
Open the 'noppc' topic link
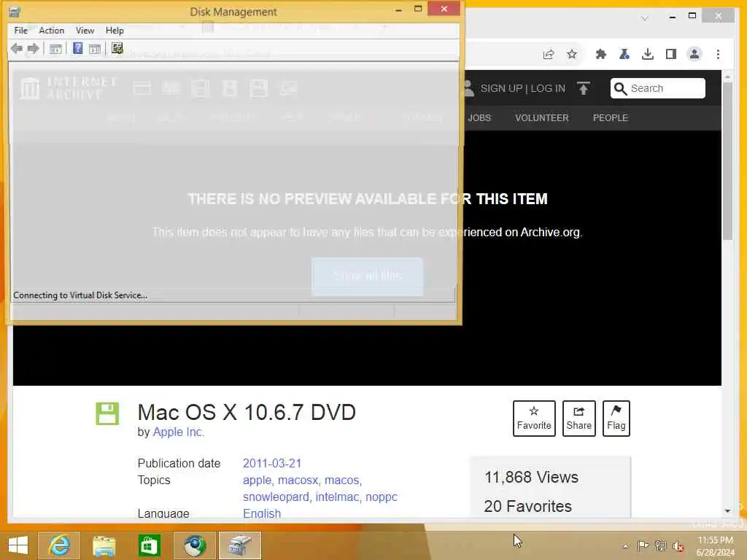tap(381, 497)
